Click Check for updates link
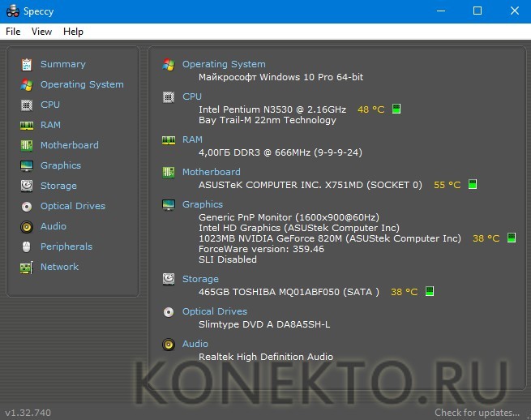Screen dimensions: 531x420 coord(477,413)
